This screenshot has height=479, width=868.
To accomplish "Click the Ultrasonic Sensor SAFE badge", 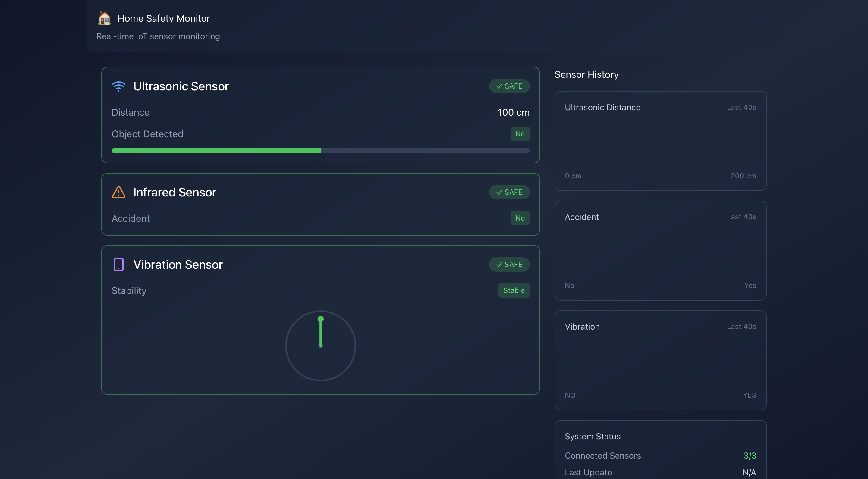I will pyautogui.click(x=509, y=86).
